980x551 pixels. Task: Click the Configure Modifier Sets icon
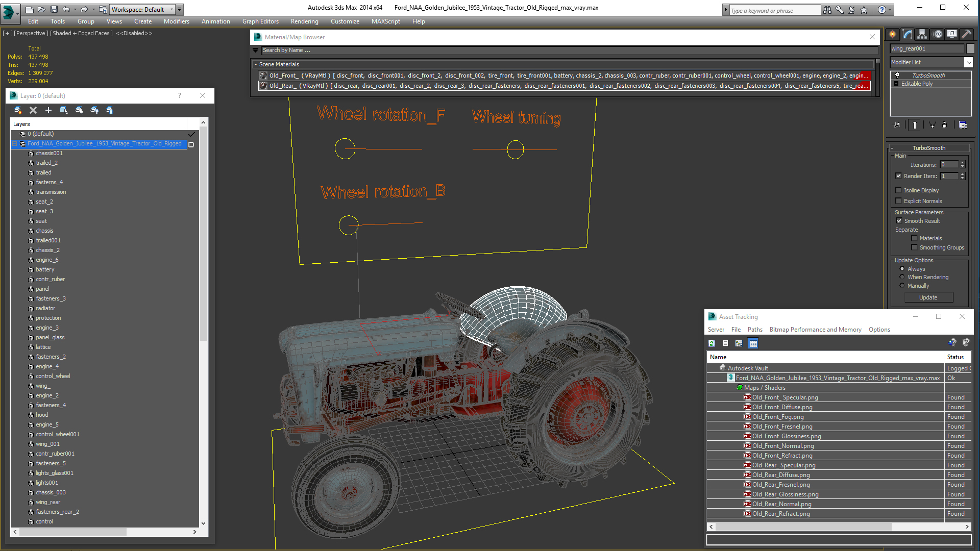pyautogui.click(x=963, y=125)
